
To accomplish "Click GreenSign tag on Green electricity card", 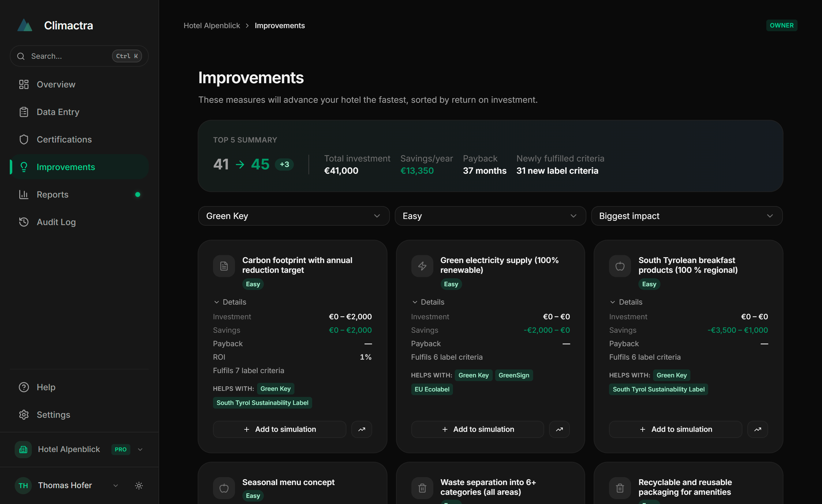I will tap(514, 375).
